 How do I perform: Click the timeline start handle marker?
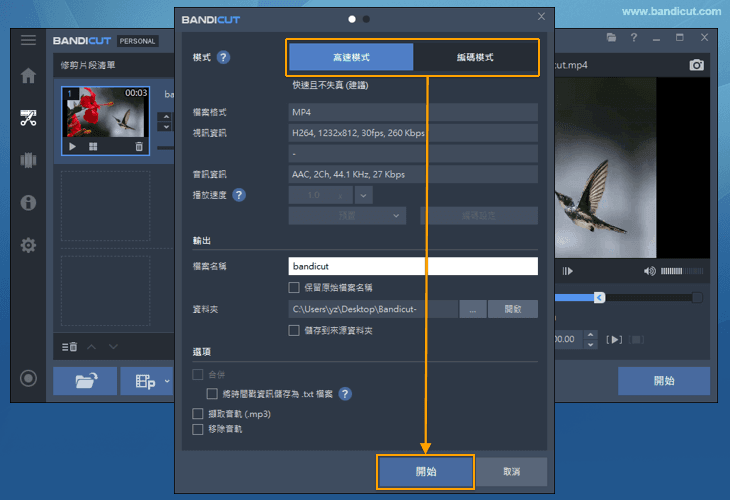600,297
